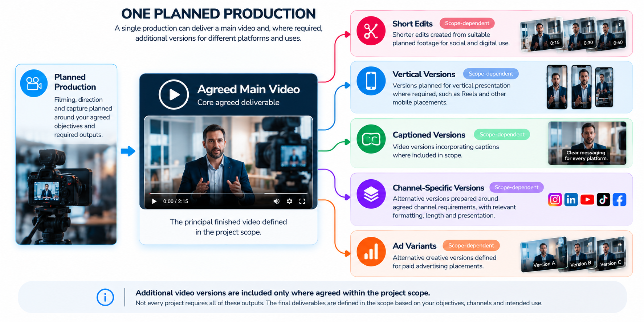Click 'Filming, direction and capture planned' paragraph
The width and height of the screenshot is (644, 322).
point(83,117)
